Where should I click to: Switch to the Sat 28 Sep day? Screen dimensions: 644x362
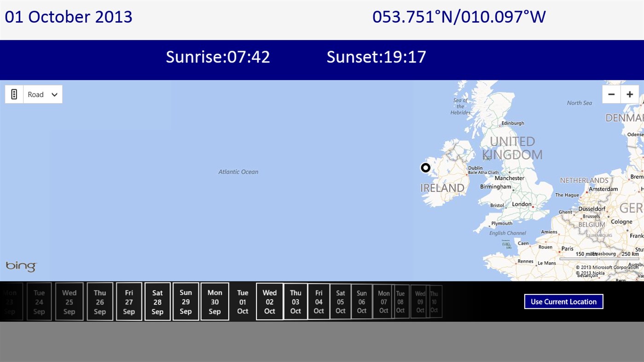157,301
